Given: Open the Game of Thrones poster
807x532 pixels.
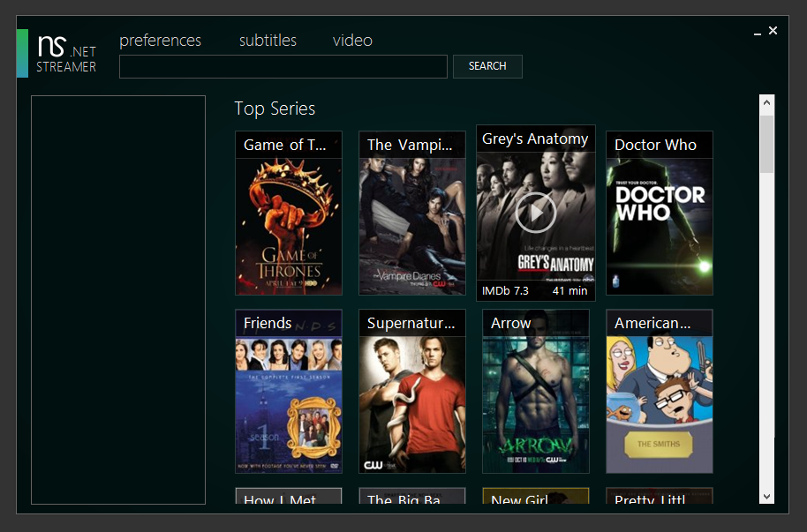Looking at the screenshot, I should tap(289, 213).
